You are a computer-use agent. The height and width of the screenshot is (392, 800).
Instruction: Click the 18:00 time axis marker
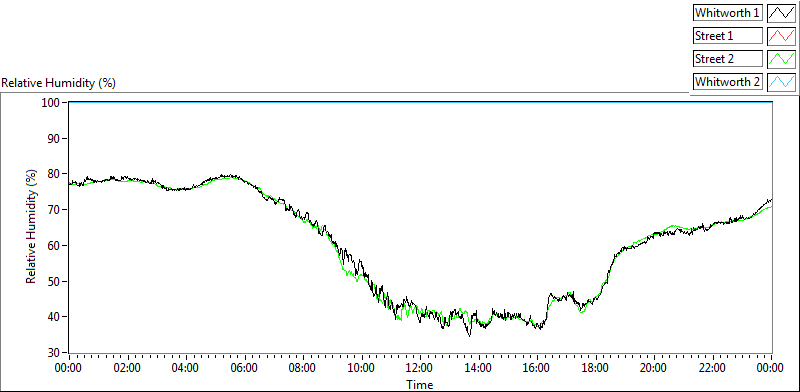[596, 368]
